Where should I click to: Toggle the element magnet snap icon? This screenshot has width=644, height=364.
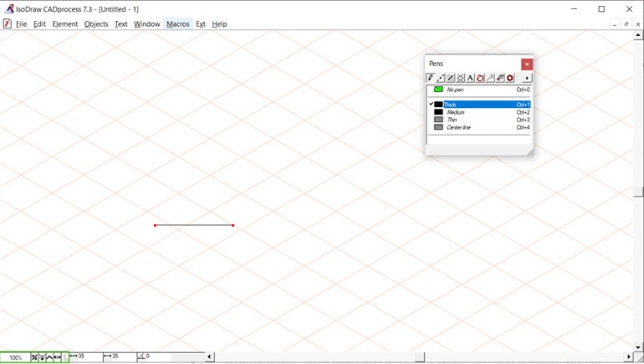pyautogui.click(x=42, y=357)
